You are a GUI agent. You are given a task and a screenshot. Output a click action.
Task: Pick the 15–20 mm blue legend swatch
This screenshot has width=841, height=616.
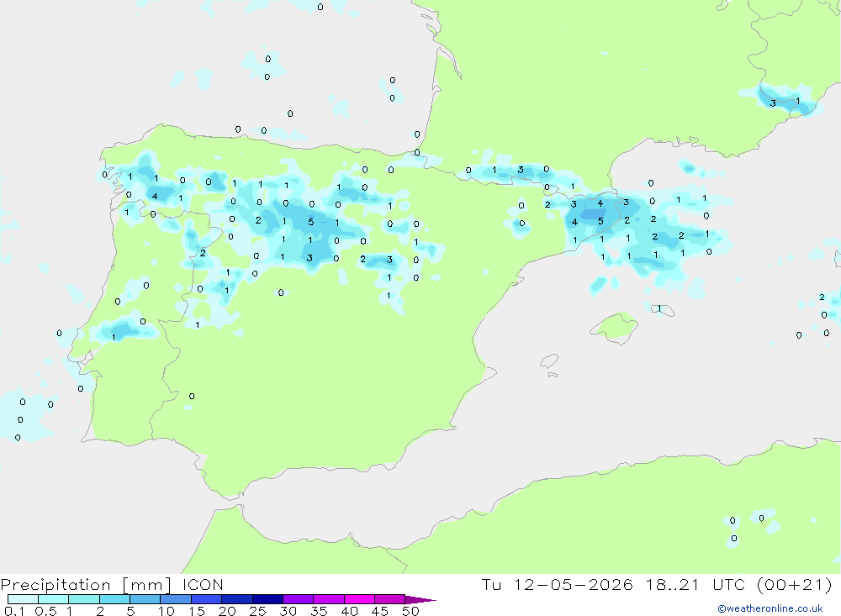click(x=207, y=599)
